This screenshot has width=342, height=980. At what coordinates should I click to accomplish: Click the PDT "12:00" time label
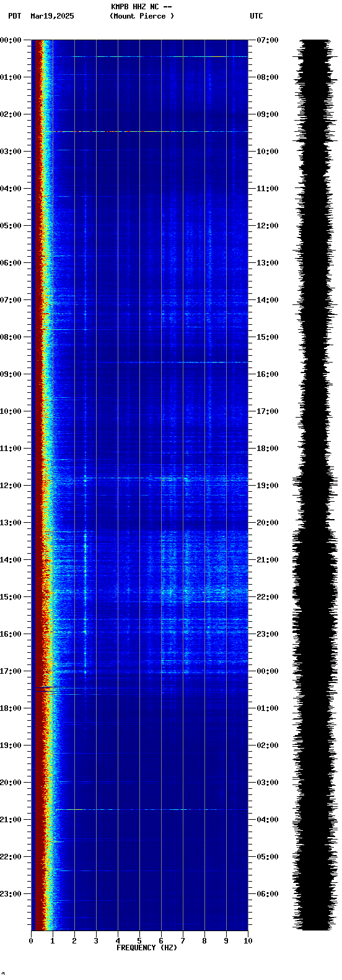11,486
